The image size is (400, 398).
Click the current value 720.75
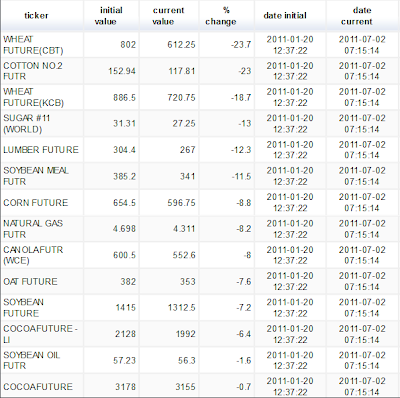[x=181, y=97]
